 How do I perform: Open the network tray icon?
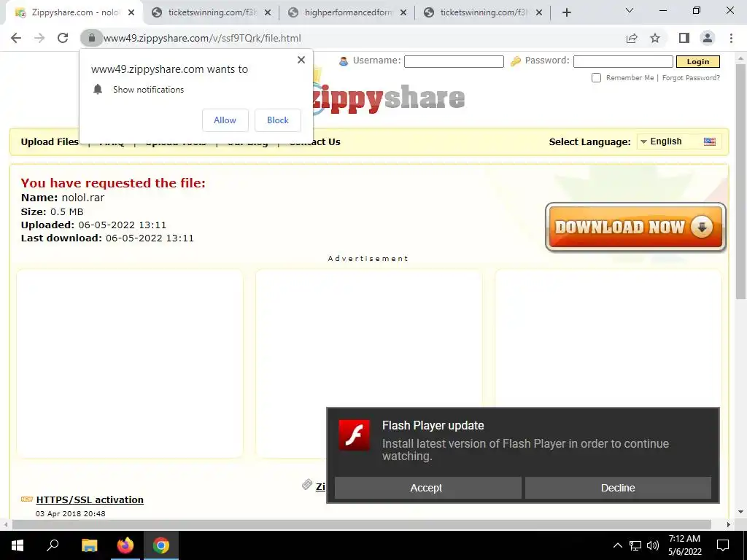(635, 545)
